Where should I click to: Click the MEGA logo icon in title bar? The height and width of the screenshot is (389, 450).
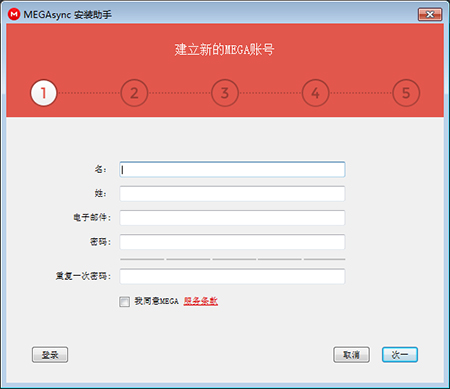click(x=14, y=14)
